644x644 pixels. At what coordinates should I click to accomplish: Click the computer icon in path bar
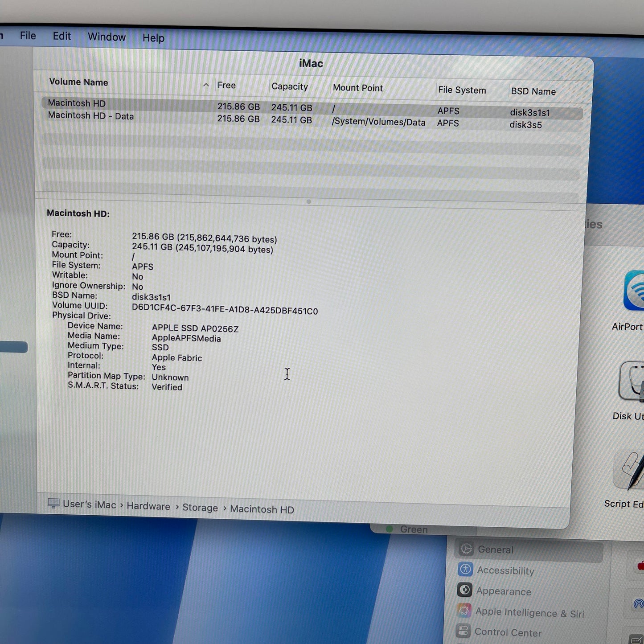pyautogui.click(x=53, y=504)
